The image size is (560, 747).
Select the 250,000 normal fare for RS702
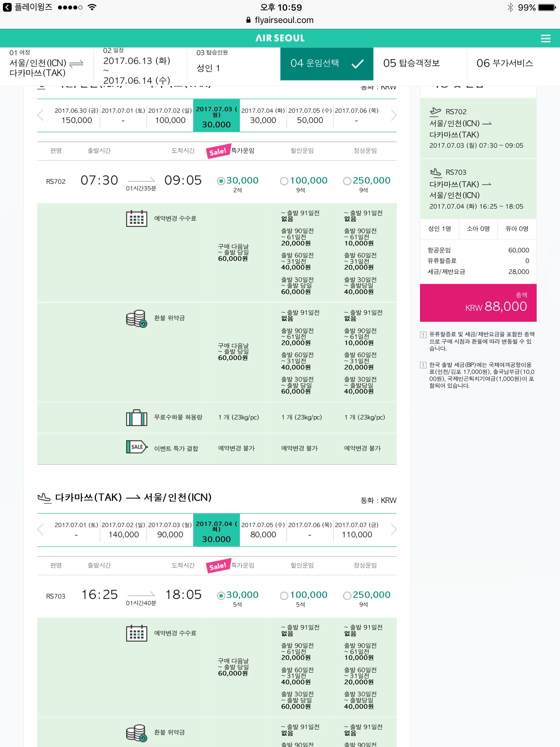tap(347, 181)
